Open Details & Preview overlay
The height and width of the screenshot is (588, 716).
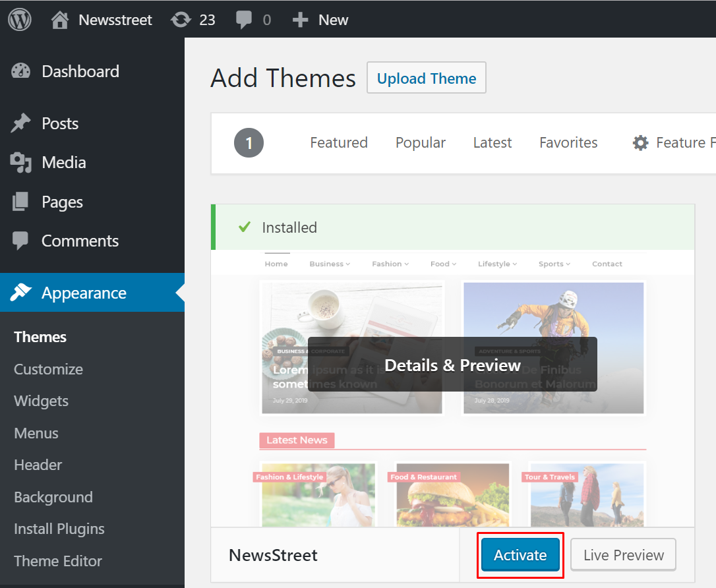tap(452, 365)
